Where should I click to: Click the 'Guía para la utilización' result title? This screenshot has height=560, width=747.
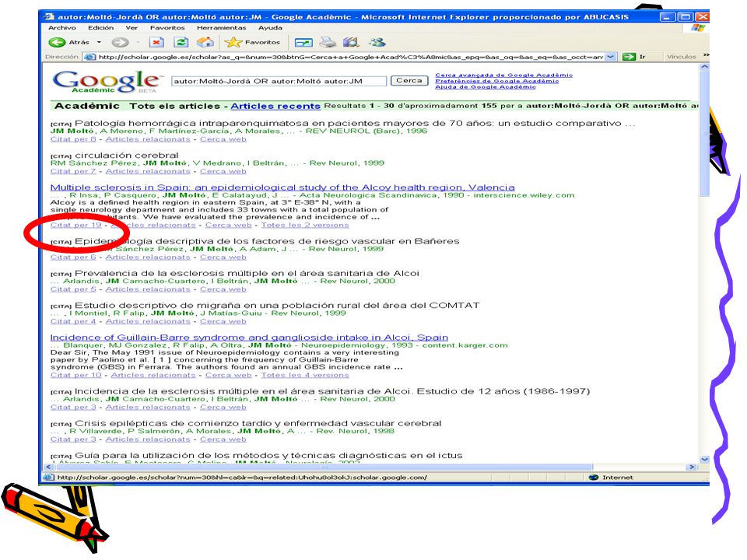coord(268,455)
